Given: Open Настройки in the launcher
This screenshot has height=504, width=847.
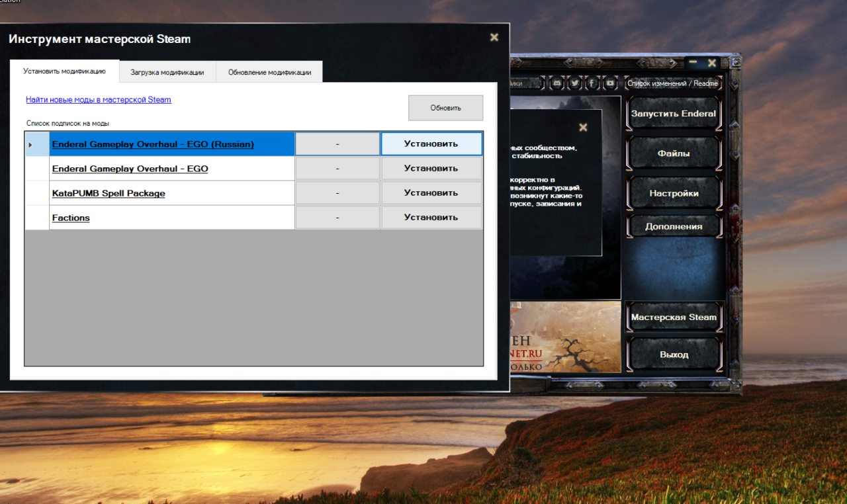Looking at the screenshot, I should pyautogui.click(x=673, y=194).
